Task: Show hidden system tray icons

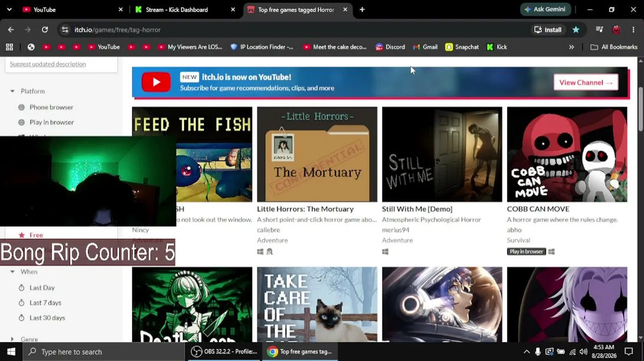Action: [527, 351]
